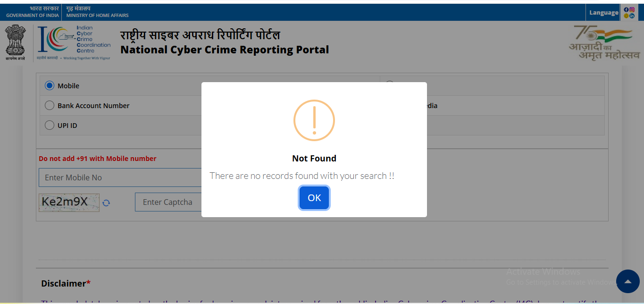Open the Facebook page icon
The image size is (644, 304).
coord(626,9)
